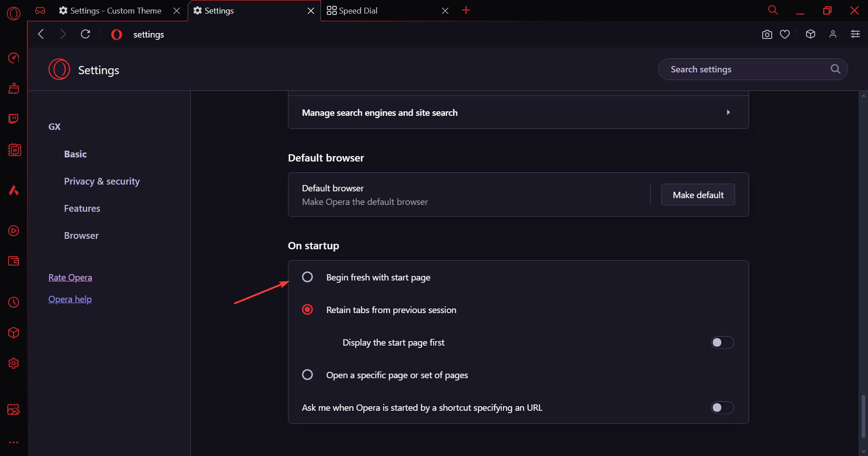Go forward with the forward arrow
The image size is (868, 456).
coord(63,34)
